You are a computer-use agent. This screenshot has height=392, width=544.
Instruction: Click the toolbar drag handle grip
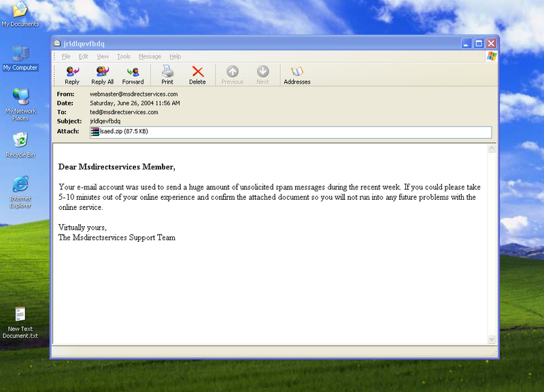coord(54,74)
